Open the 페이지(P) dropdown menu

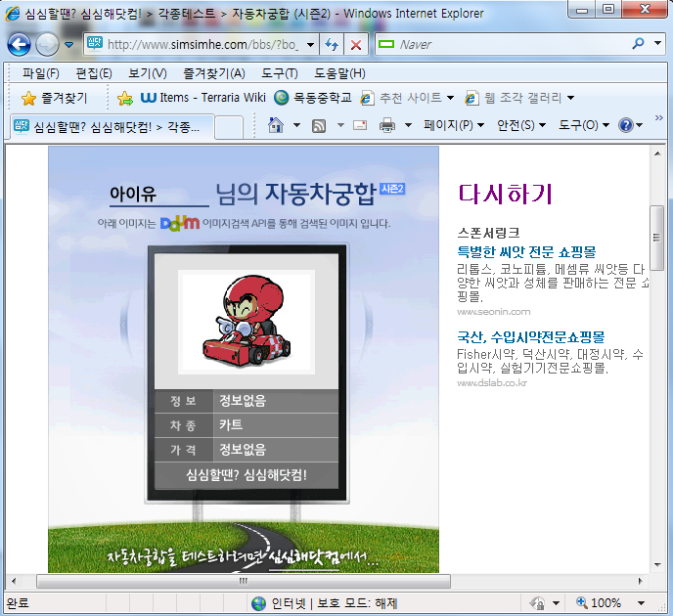pyautogui.click(x=454, y=125)
